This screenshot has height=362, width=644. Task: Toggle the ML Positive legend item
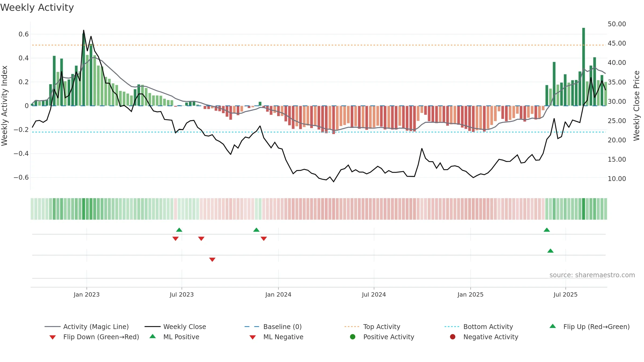click(x=174, y=337)
